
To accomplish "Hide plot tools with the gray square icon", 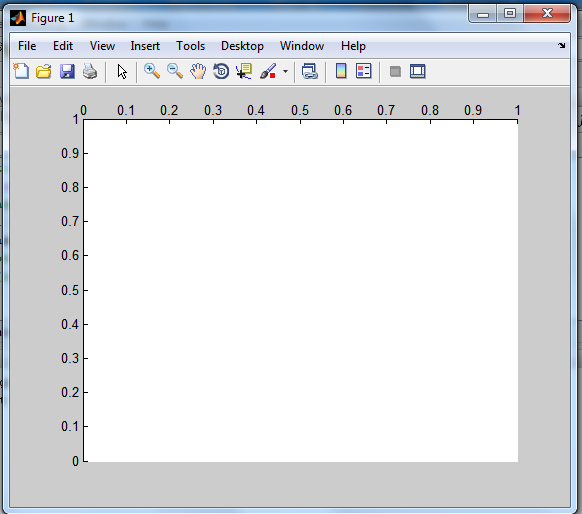I will (395, 71).
